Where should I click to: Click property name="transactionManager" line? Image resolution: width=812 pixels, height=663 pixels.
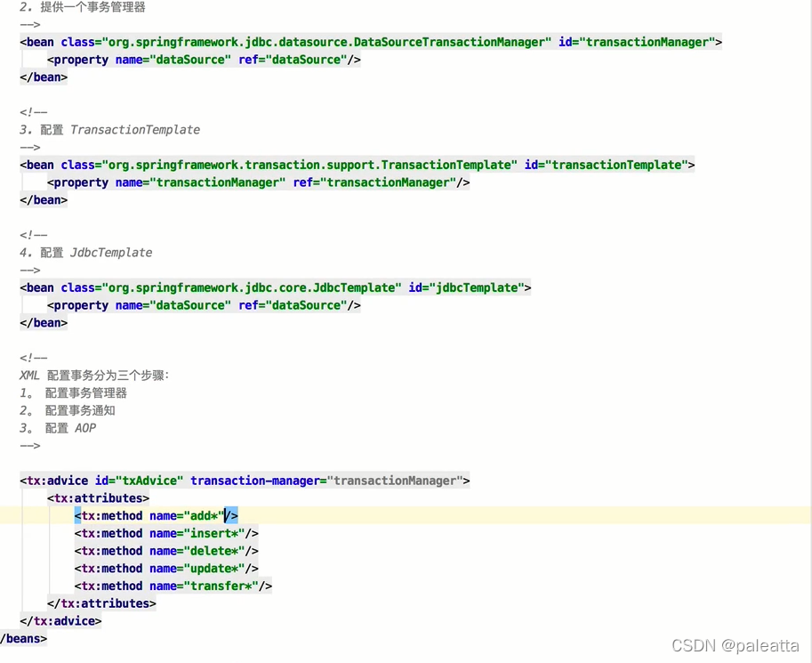coord(259,182)
